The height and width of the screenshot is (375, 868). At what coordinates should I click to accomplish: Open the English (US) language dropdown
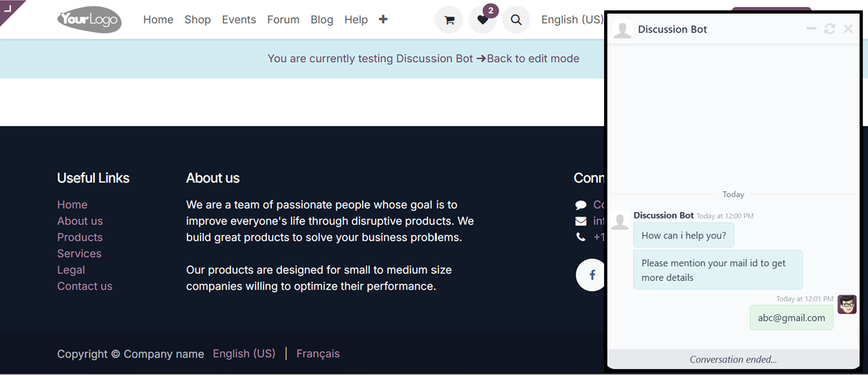(572, 19)
